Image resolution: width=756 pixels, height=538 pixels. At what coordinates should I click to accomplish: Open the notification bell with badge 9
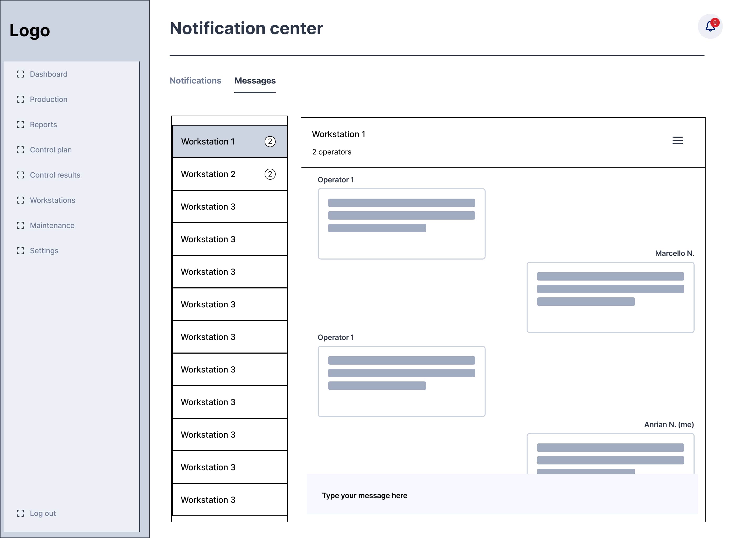tap(710, 27)
